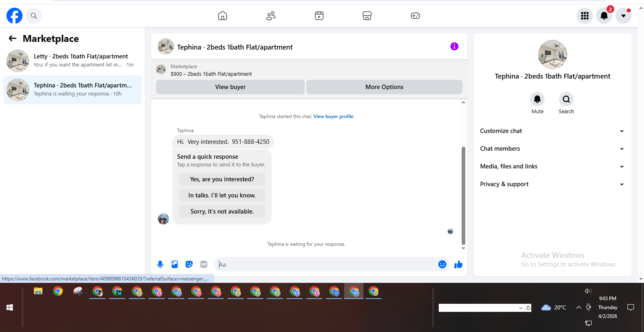
Task: Go to the Home feed icon
Action: click(223, 16)
